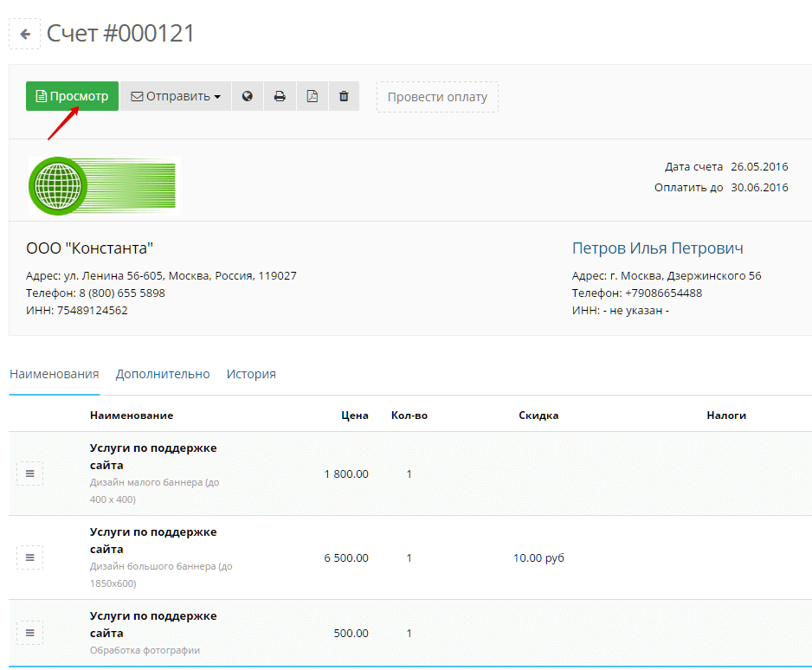
Task: Open the globe public link icon
Action: (248, 96)
